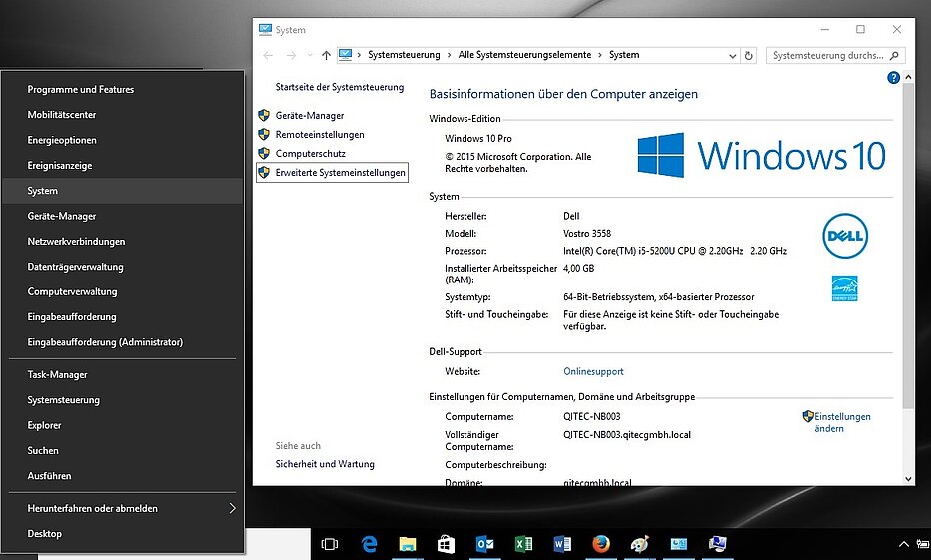Image resolution: width=931 pixels, height=560 pixels.
Task: Open recent locations dropdown arrow
Action: click(x=310, y=55)
